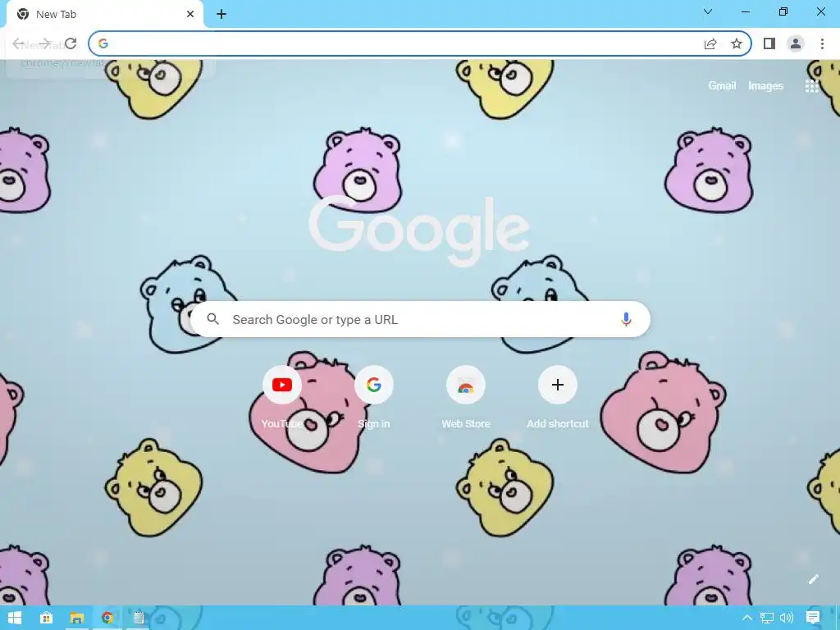The width and height of the screenshot is (840, 630).
Task: Bookmark this tab with the star icon
Action: pyautogui.click(x=737, y=43)
